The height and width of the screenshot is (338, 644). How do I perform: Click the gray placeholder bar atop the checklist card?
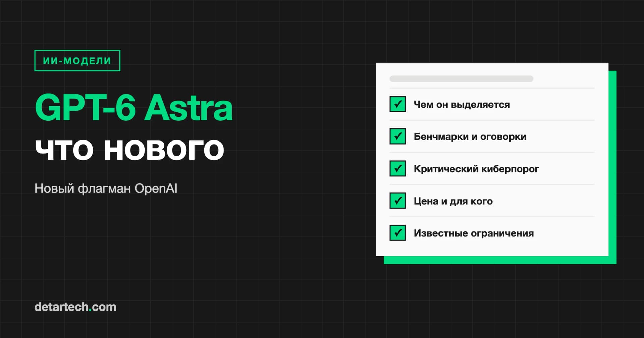pyautogui.click(x=461, y=79)
